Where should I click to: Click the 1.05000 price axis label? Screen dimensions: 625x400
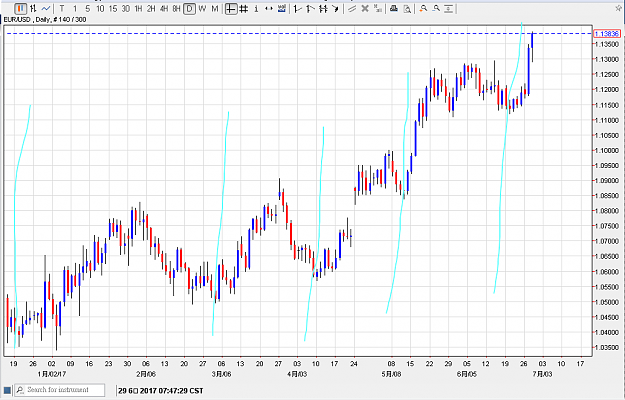pyautogui.click(x=607, y=302)
